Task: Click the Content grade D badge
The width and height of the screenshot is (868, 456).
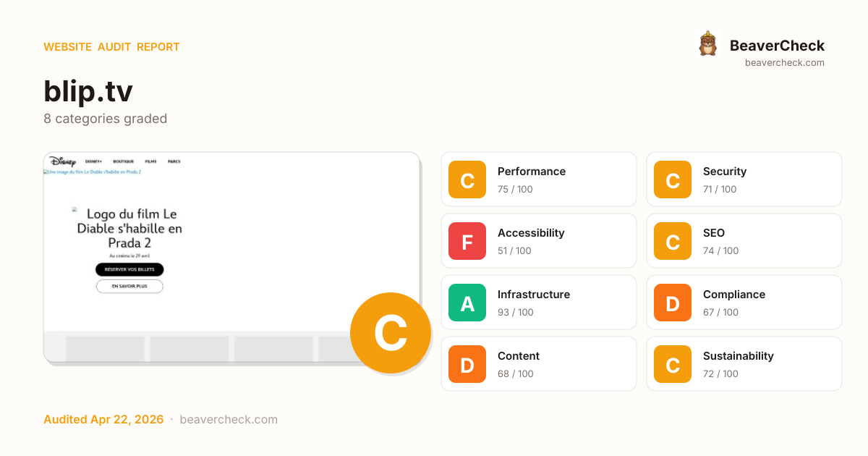Action: (467, 364)
